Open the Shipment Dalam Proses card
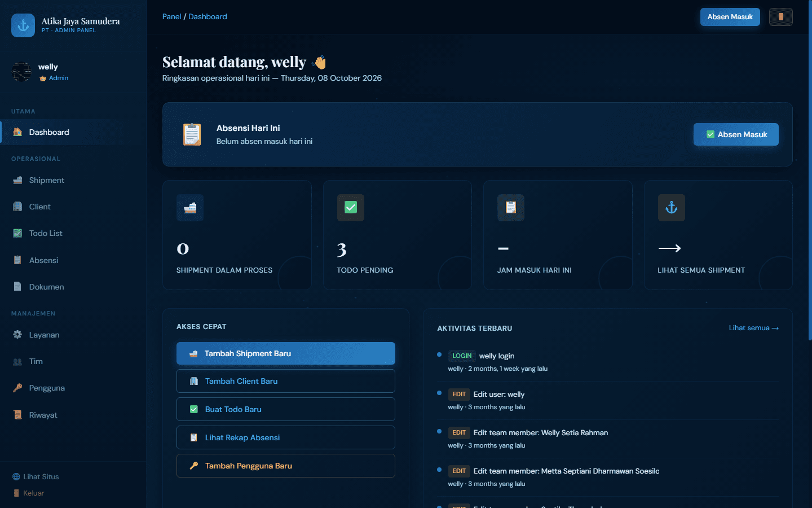 click(x=237, y=235)
